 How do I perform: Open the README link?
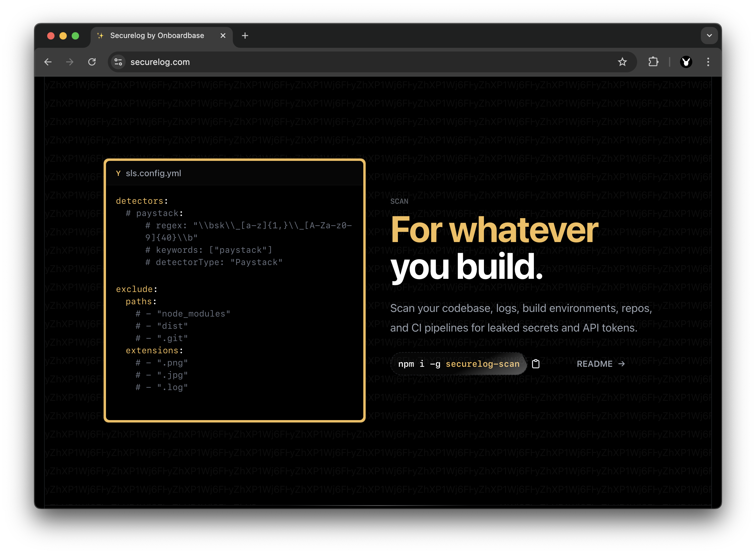[601, 364]
